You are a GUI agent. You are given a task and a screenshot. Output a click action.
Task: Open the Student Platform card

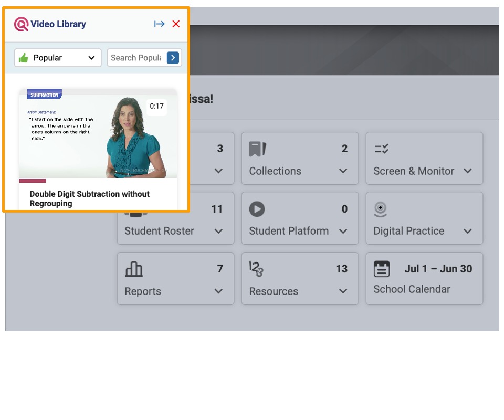point(300,218)
